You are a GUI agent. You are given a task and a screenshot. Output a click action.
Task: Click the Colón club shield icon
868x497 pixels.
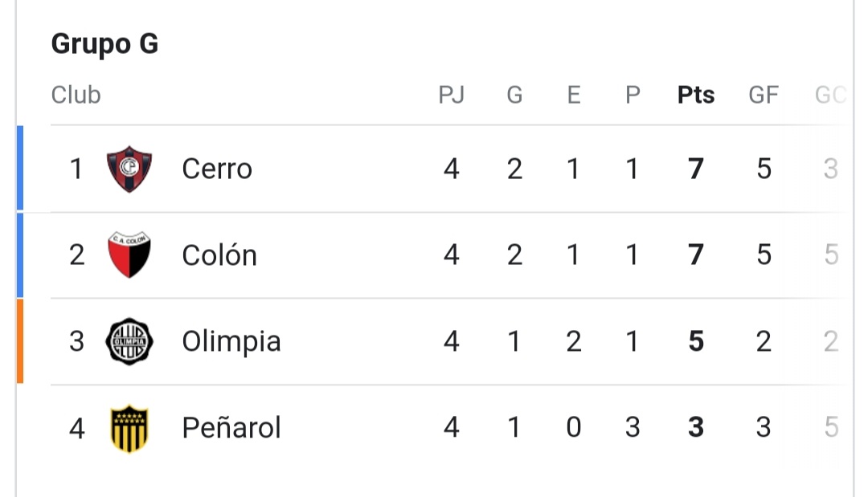(129, 255)
